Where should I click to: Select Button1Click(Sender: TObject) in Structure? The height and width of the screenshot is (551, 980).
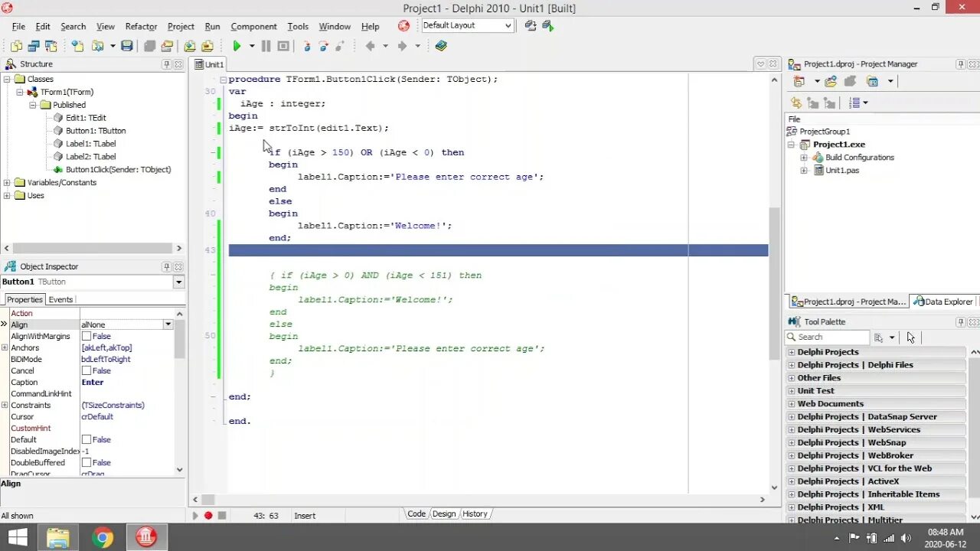click(x=118, y=170)
